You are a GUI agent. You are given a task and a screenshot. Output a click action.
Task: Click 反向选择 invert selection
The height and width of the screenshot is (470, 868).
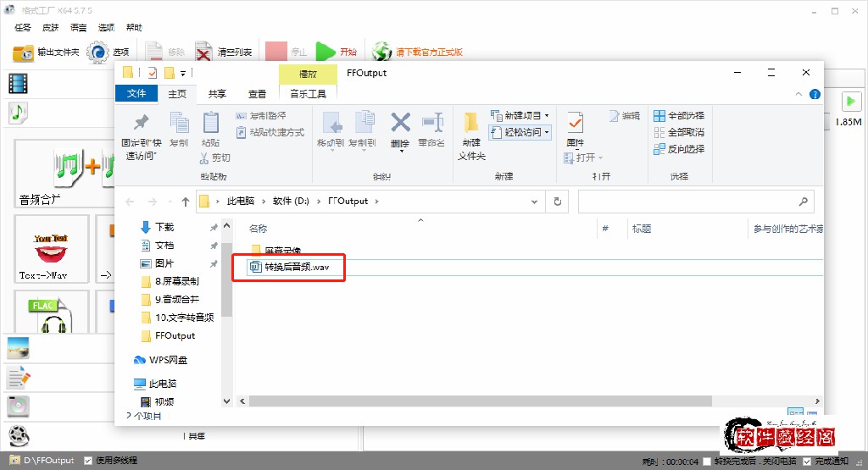[x=679, y=149]
